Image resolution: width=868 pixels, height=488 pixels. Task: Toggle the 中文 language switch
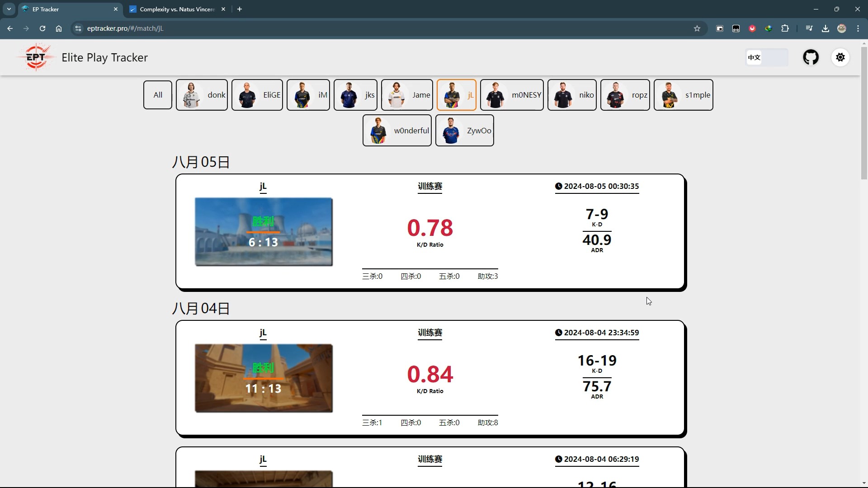[767, 57]
